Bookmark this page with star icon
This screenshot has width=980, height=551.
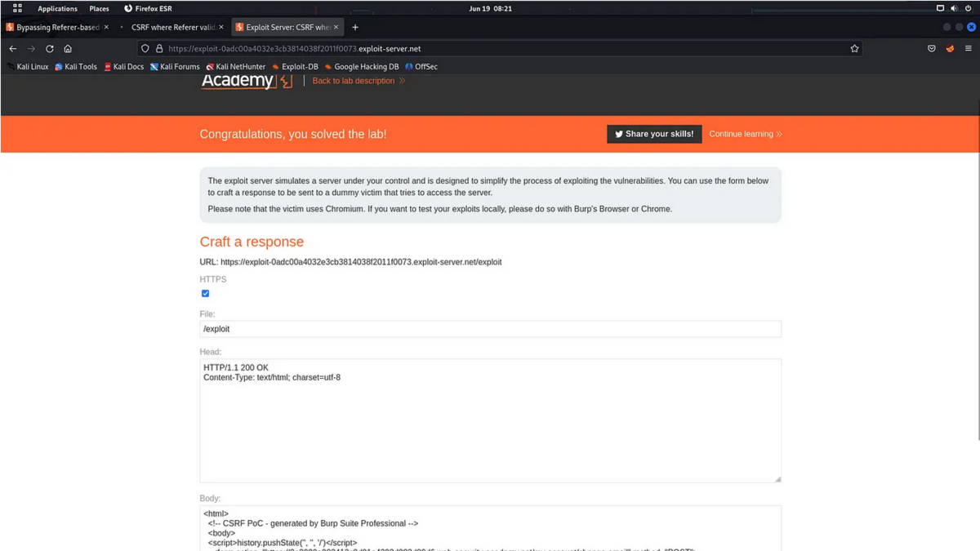click(x=854, y=49)
